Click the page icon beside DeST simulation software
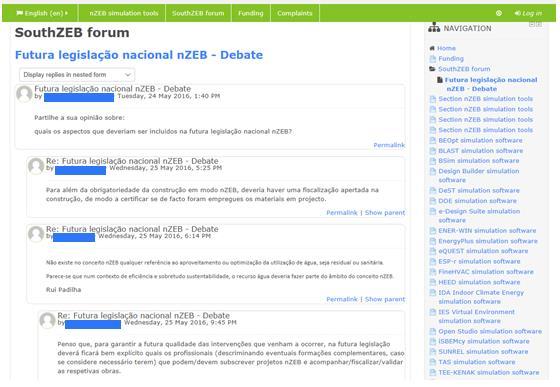Image resolution: width=560 pixels, height=387 pixels. (x=433, y=191)
